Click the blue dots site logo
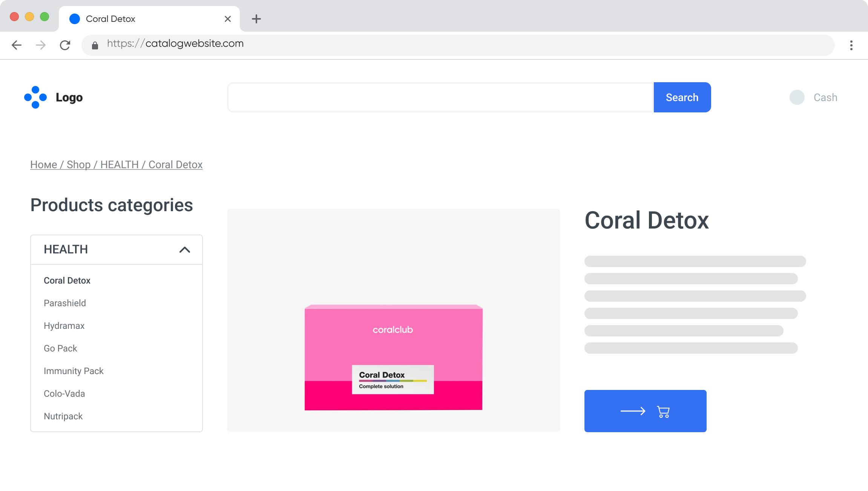868x491 pixels. (35, 97)
